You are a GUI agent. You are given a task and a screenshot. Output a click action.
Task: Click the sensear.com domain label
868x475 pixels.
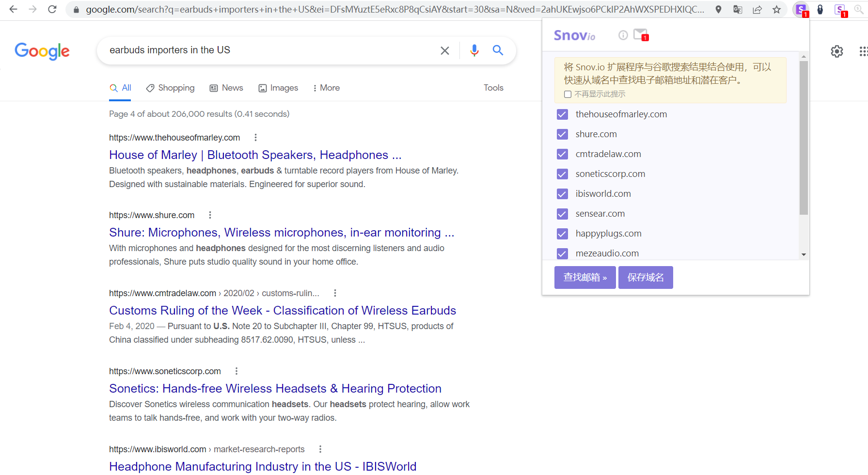coord(600,214)
